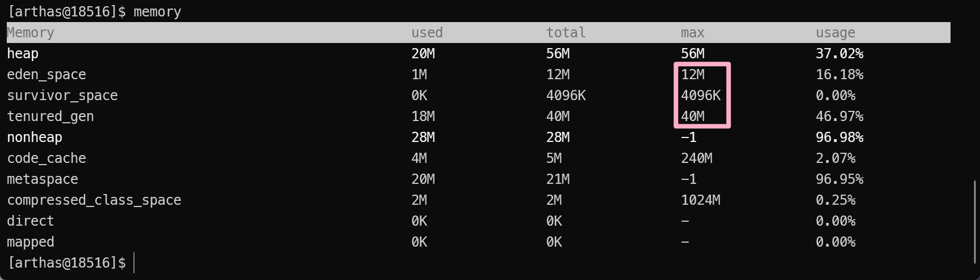980x280 pixels.
Task: Click the "survivor_space" row label
Action: pos(62,96)
